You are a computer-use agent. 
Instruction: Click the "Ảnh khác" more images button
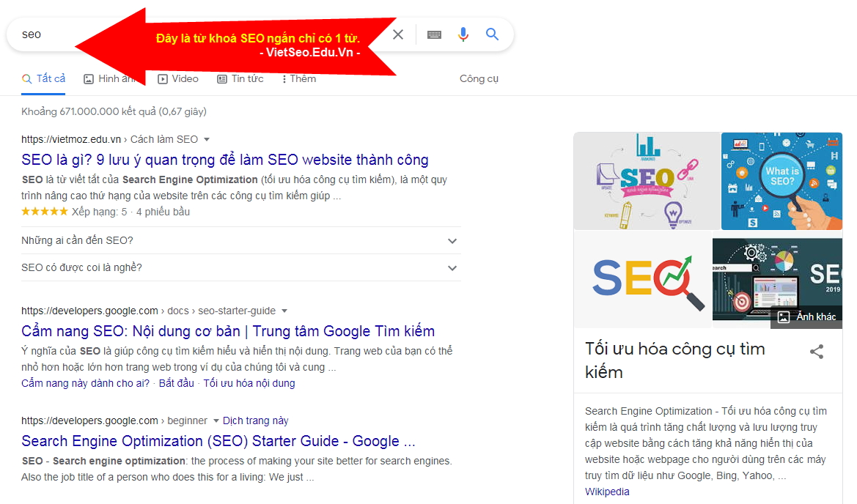pyautogui.click(x=806, y=316)
